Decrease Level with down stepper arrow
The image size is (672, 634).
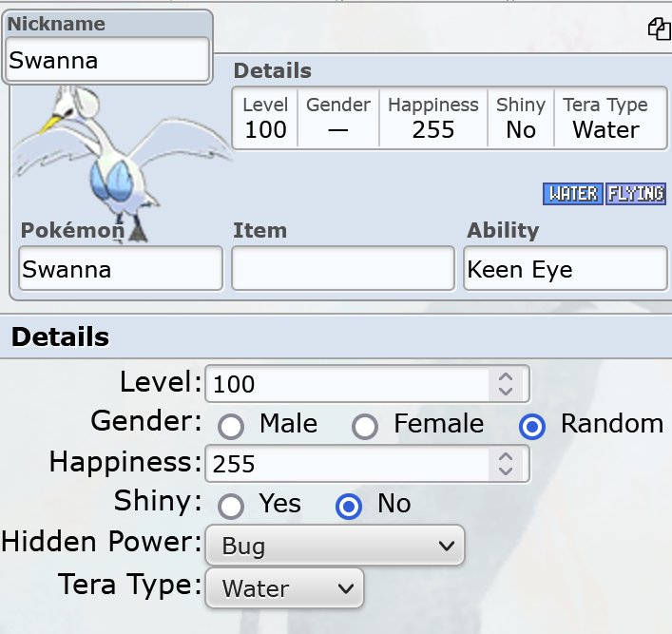coord(506,391)
